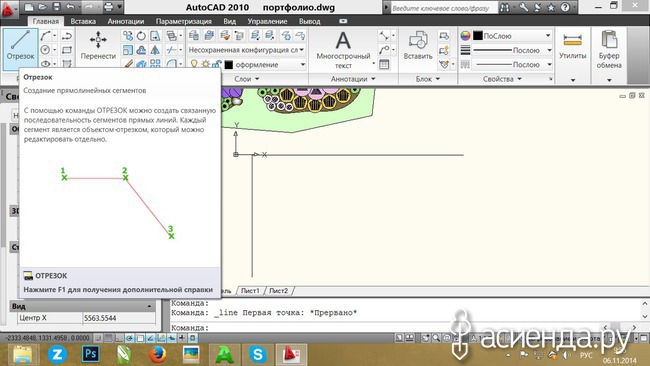Click the keyword search input field
Screen dimensions: 650x366
pyautogui.click(x=443, y=8)
